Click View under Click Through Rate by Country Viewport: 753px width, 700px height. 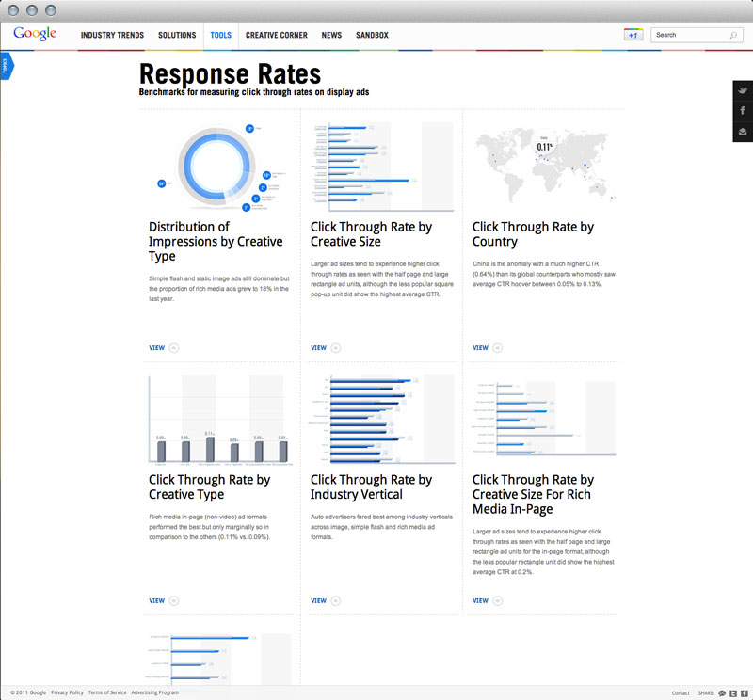[x=481, y=348]
